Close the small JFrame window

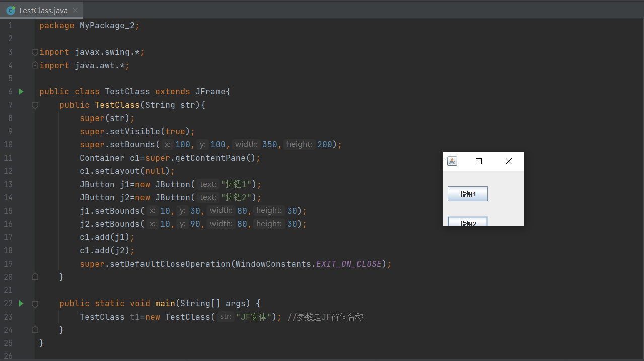(509, 161)
